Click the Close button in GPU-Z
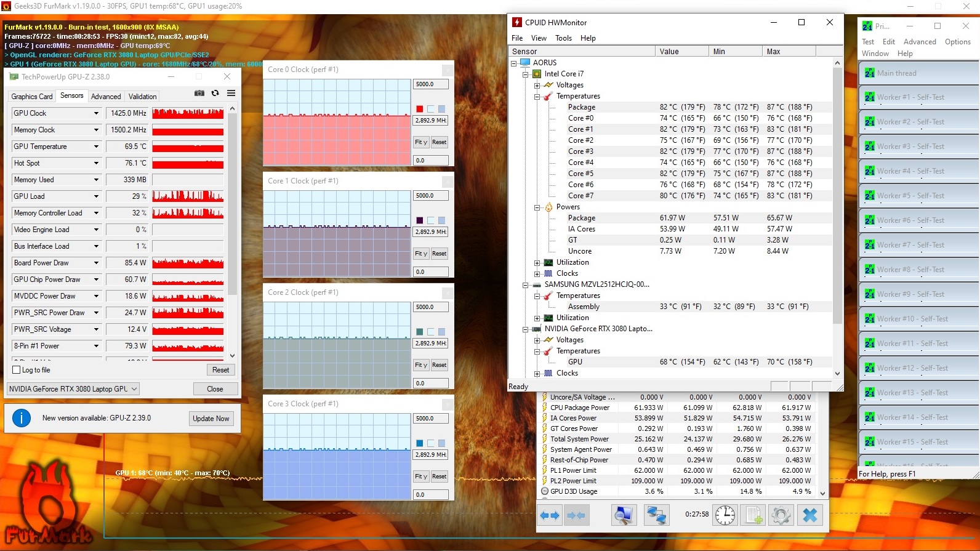980x551 pixels. 215,389
